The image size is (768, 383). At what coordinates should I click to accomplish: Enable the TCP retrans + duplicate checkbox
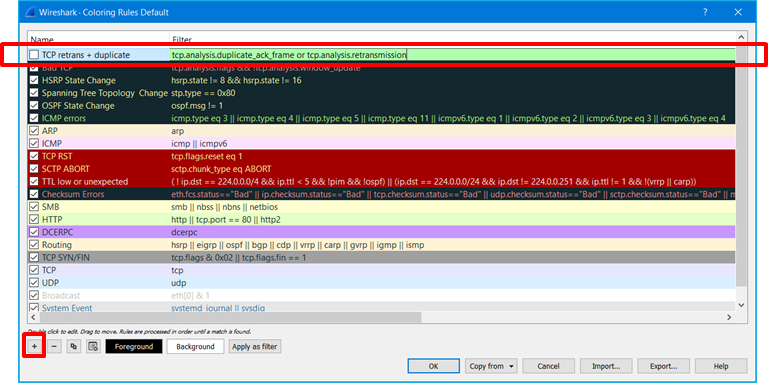[x=34, y=55]
